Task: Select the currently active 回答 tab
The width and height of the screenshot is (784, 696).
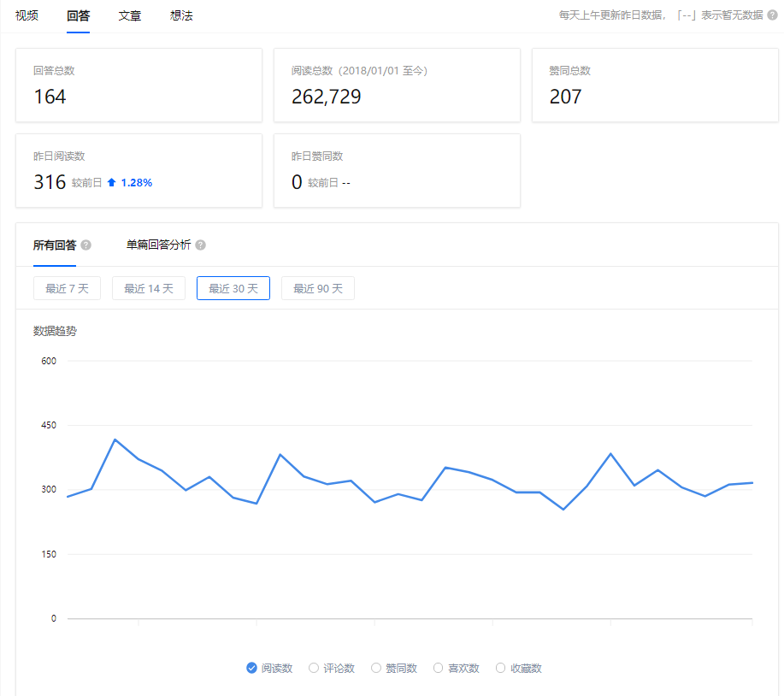Action: pyautogui.click(x=77, y=15)
